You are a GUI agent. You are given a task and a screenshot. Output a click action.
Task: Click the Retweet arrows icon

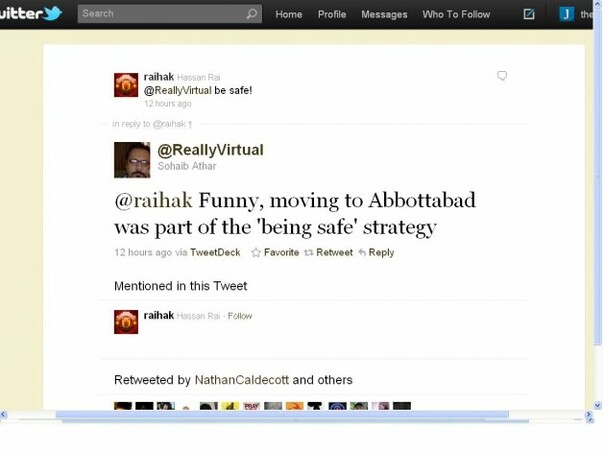(309, 253)
